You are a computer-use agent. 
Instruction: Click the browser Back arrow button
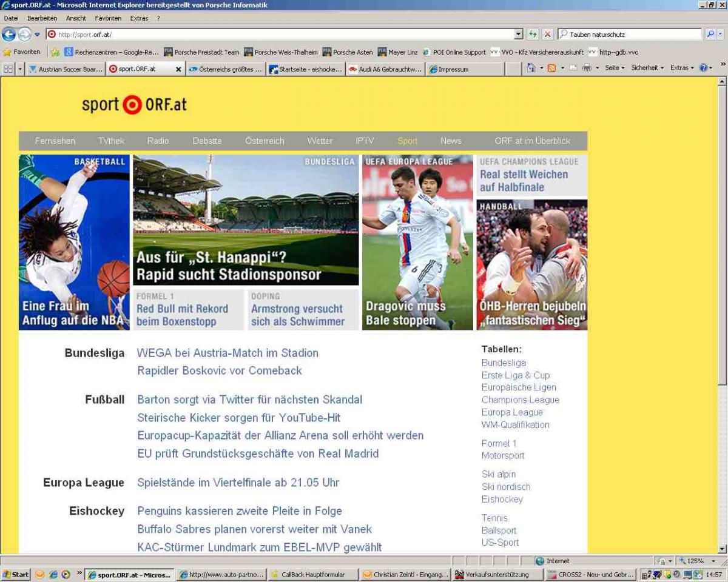[8, 35]
